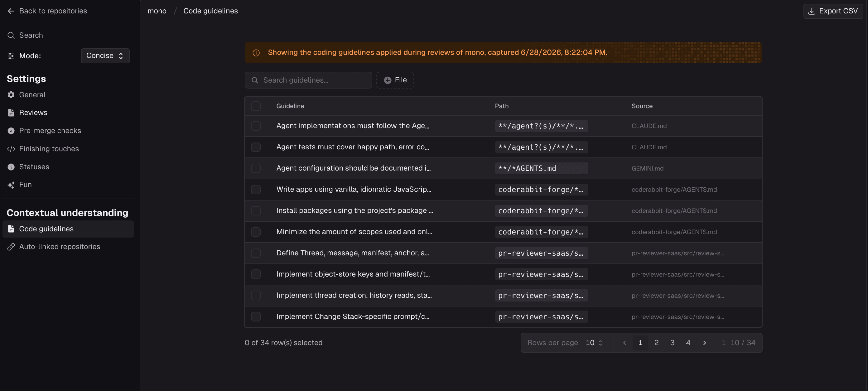Screen dimensions: 868x391
Task: Click the link icon for Auto-linked repositories
Action: (x=11, y=247)
